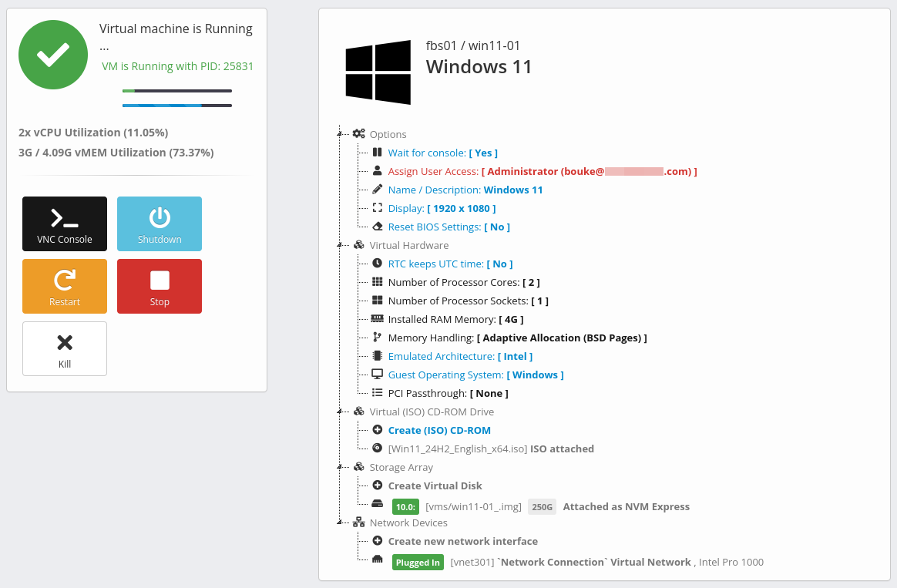Click the network icon beside Network Devices
The width and height of the screenshot is (897, 588).
(x=358, y=522)
